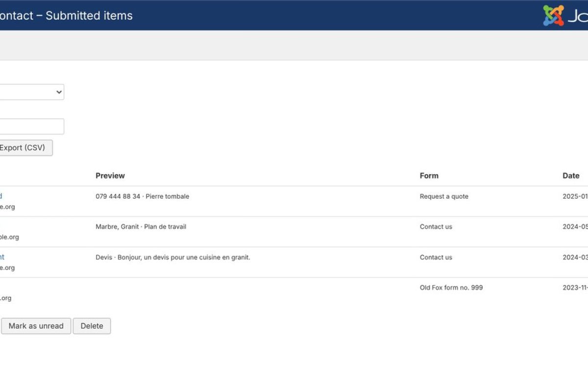This screenshot has width=588, height=368.
Task: Click the preview text '079 444 88 34 · Pierre tombale'
Action: [x=142, y=196]
